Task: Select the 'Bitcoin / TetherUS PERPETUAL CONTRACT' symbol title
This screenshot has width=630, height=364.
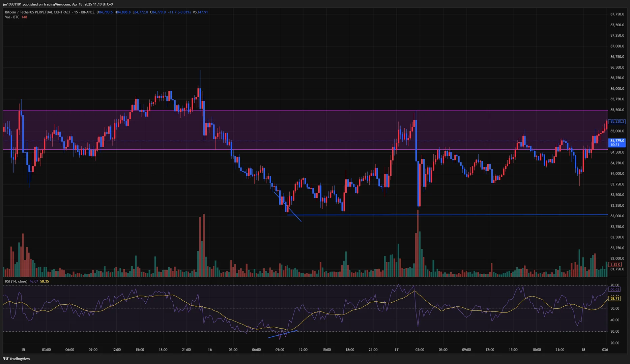Action: pyautogui.click(x=38, y=12)
